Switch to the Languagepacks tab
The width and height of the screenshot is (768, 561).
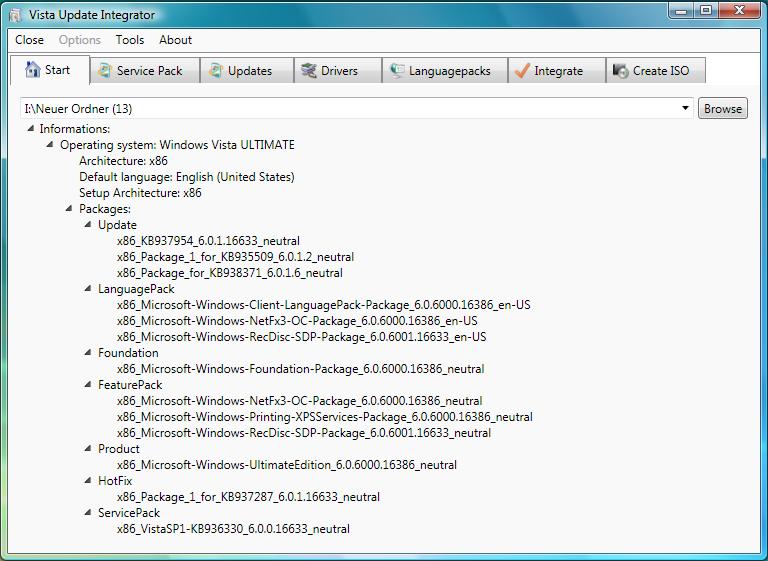pyautogui.click(x=445, y=71)
